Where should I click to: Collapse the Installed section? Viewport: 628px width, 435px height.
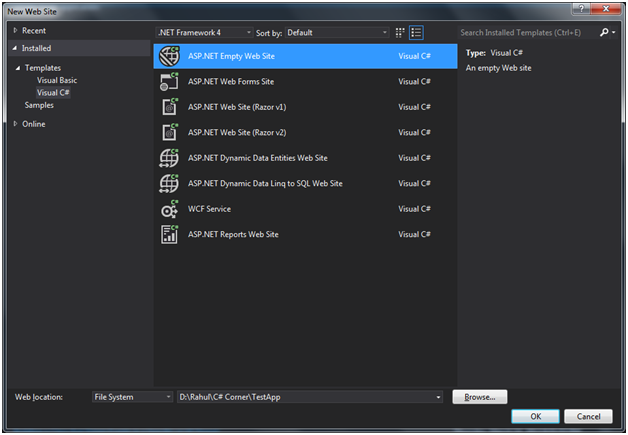[x=15, y=48]
